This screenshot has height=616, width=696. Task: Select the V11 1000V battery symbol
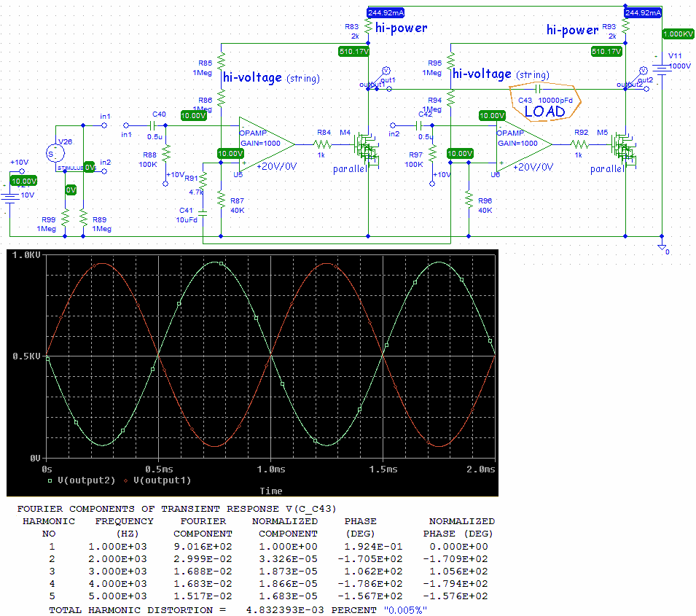(x=662, y=69)
